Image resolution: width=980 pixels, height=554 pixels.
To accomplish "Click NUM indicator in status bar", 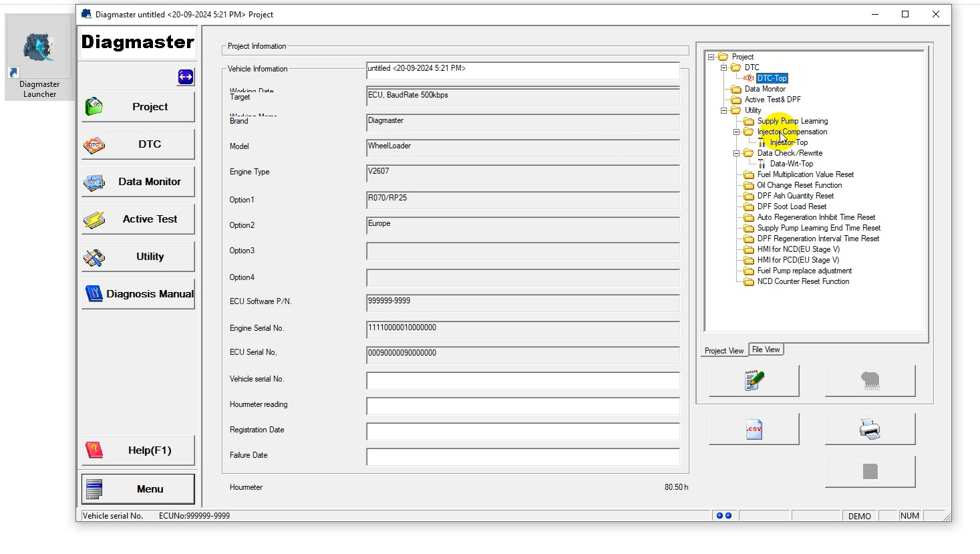I will click(x=909, y=516).
